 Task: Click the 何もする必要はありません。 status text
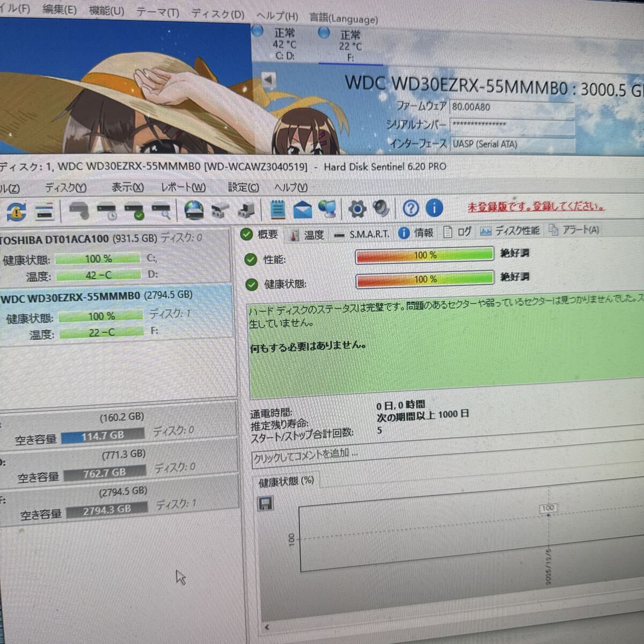tap(308, 347)
